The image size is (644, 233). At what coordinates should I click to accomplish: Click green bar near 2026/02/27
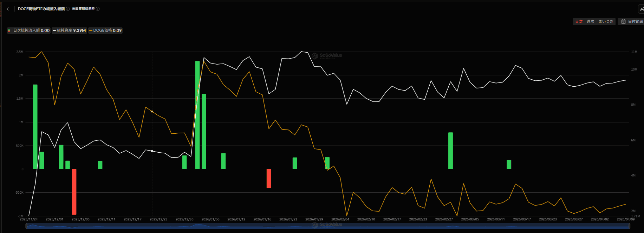click(x=450, y=151)
